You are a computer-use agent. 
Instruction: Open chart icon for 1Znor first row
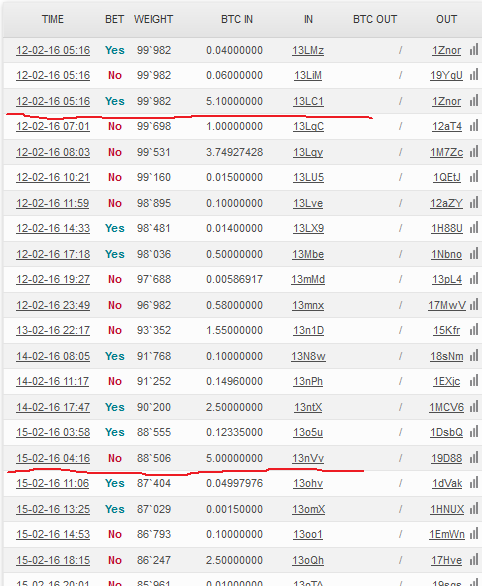pyautogui.click(x=474, y=49)
